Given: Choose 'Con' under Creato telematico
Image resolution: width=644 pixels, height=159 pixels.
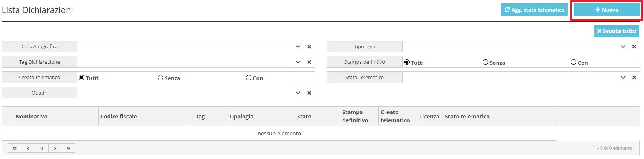Looking at the screenshot, I should tap(249, 78).
